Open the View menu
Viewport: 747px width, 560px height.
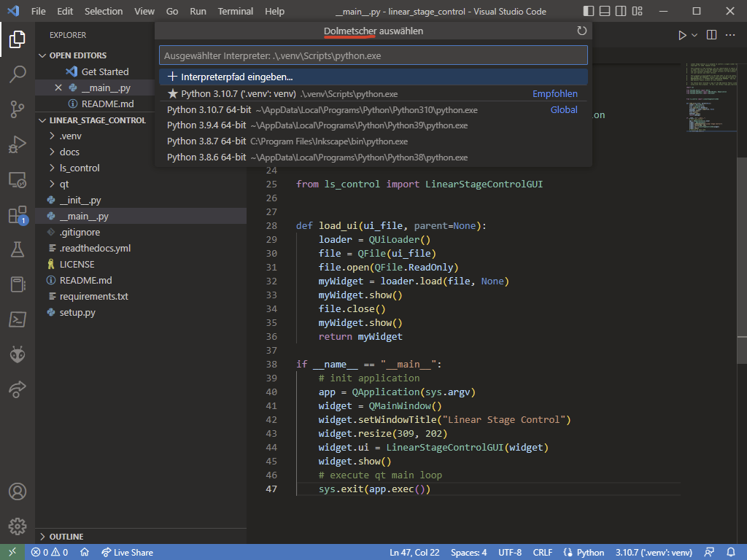click(144, 11)
